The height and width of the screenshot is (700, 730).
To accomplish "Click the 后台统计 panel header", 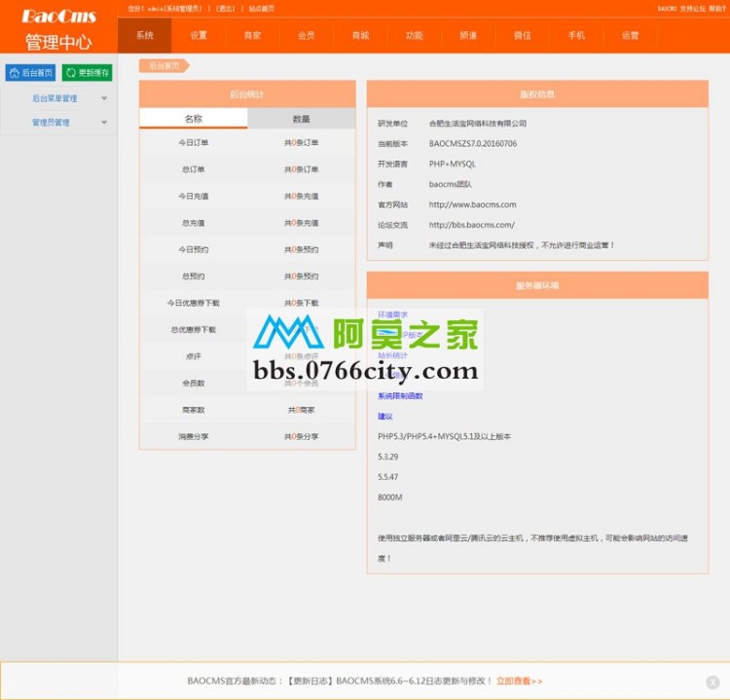I will tap(247, 94).
